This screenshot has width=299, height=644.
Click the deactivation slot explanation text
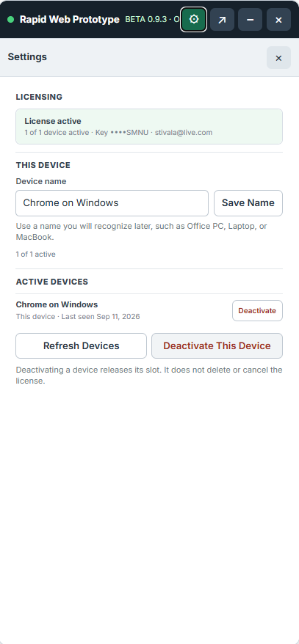click(x=149, y=376)
